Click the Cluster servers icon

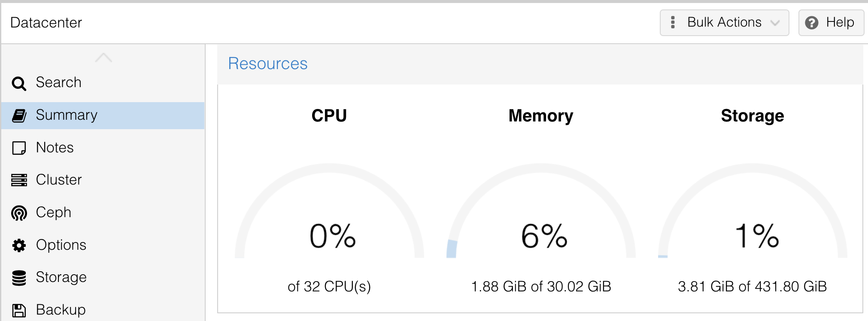[x=19, y=180]
